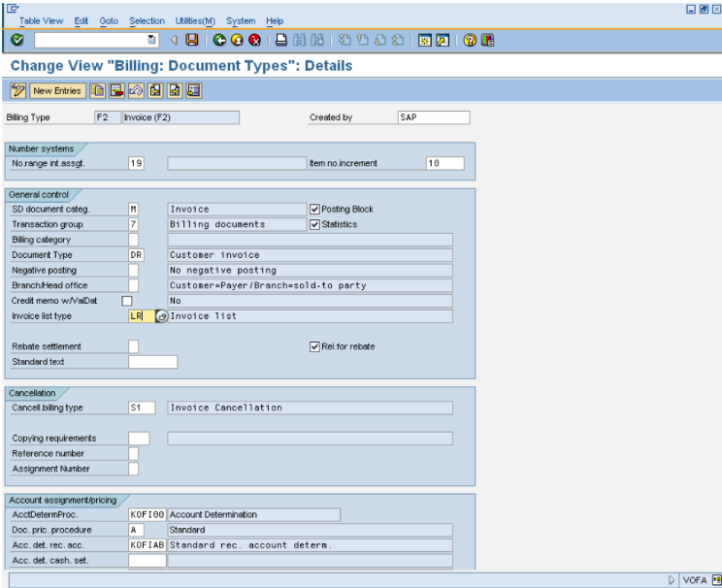Click the Doc. pric. procedure field
The width and height of the screenshot is (722, 588).
point(136,530)
